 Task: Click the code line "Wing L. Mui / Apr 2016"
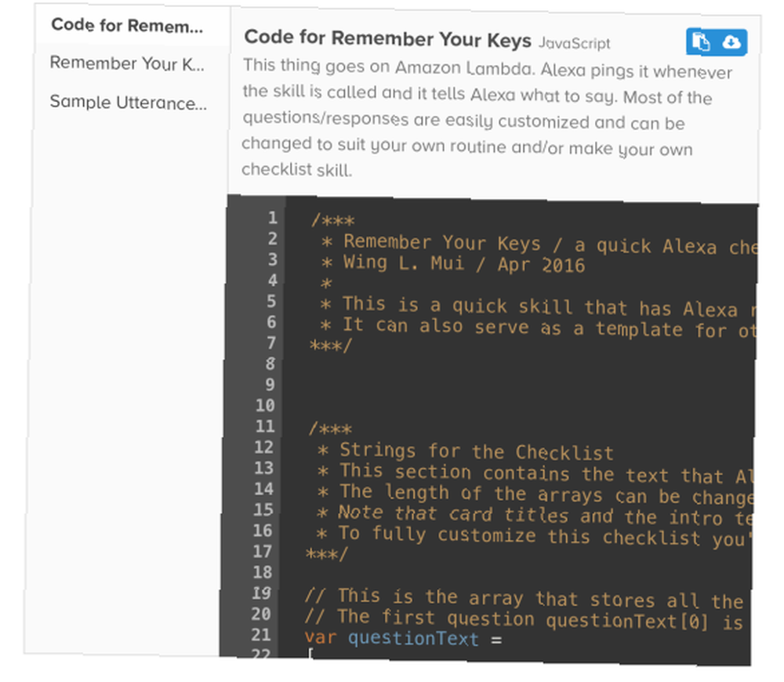pos(453,263)
